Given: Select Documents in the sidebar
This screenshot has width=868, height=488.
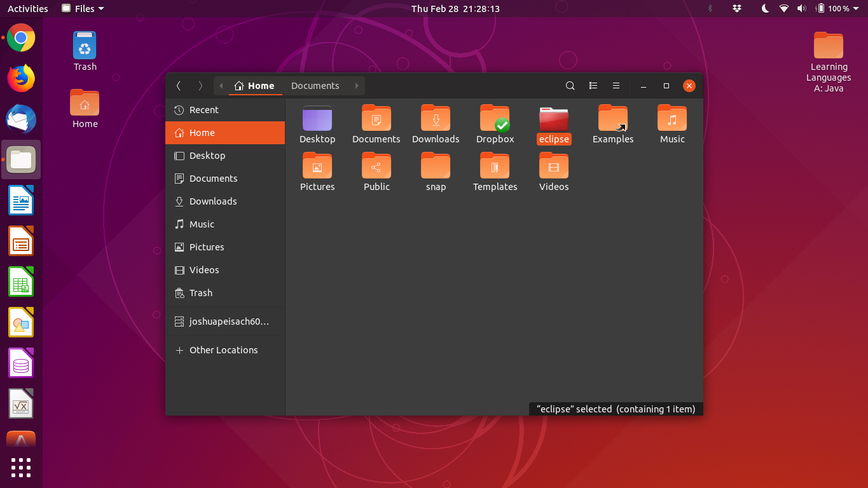Looking at the screenshot, I should point(225,179).
